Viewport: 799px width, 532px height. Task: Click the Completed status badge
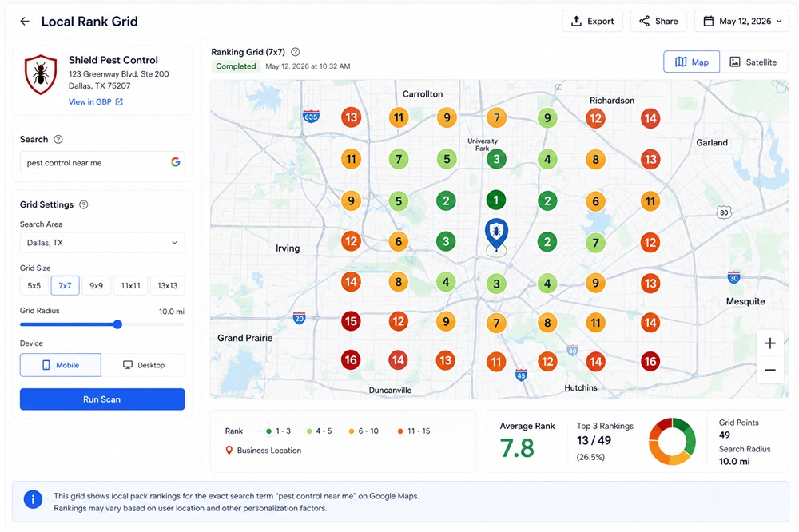(236, 66)
